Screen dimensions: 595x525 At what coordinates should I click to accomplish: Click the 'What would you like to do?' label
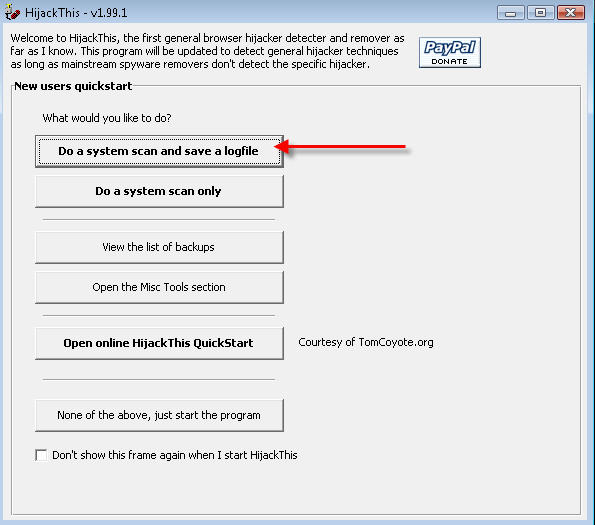coord(107,118)
